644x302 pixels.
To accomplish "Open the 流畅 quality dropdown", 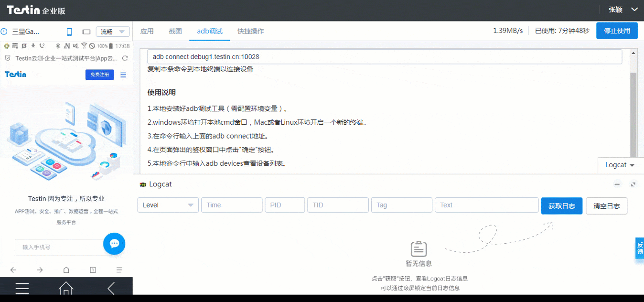I will (113, 32).
